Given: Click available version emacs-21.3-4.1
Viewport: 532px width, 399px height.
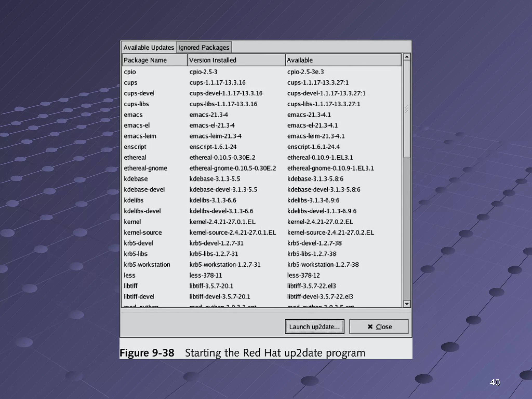Looking at the screenshot, I should click(x=309, y=115).
